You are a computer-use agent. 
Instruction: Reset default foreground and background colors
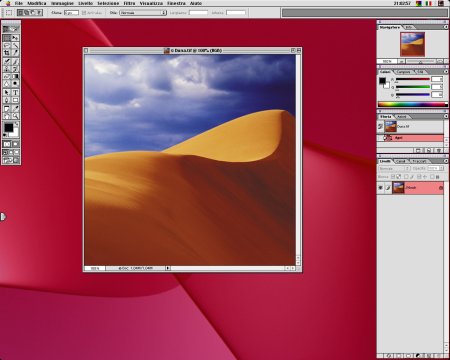(5, 135)
